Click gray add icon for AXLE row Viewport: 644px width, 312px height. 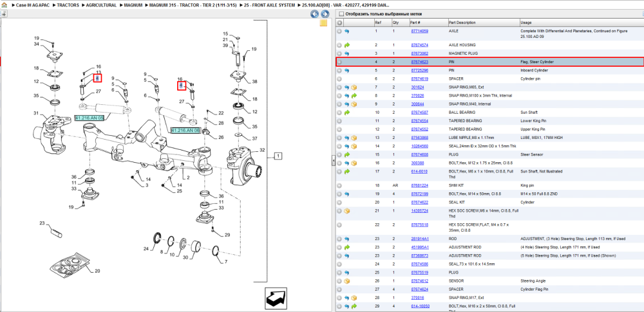(339, 31)
